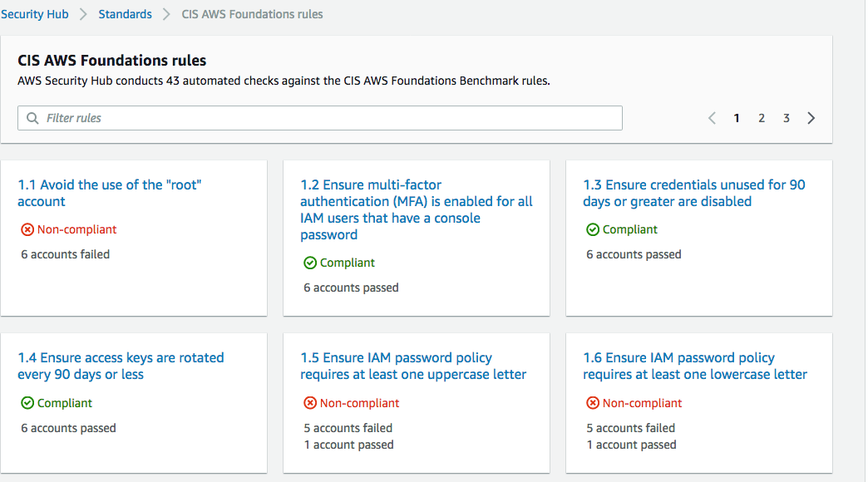Click Non-compliant status text on rule 1.6
This screenshot has width=868, height=482.
[x=642, y=403]
